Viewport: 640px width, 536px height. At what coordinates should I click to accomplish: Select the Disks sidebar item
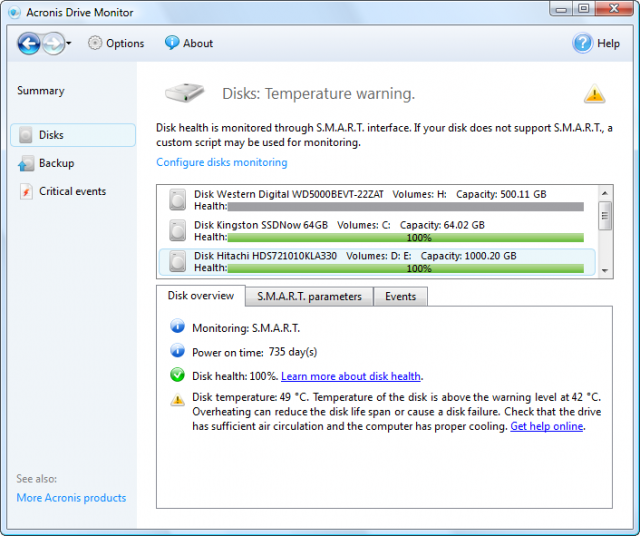coord(73,135)
